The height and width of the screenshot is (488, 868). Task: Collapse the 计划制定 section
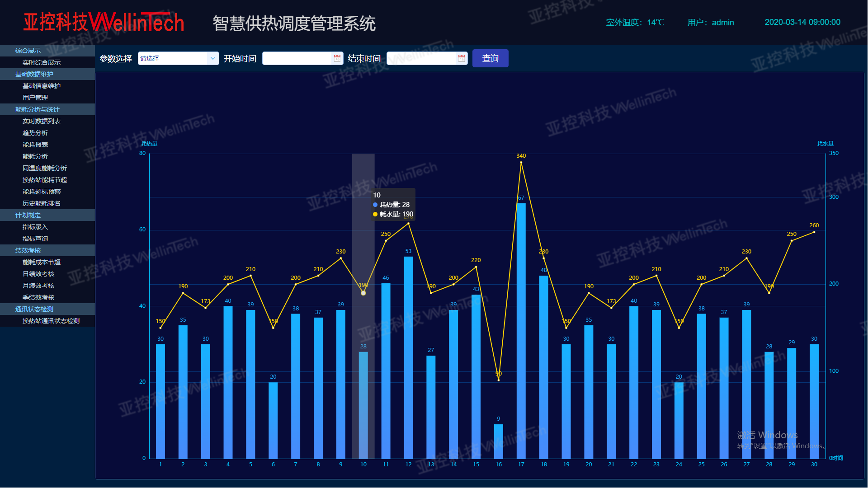pyautogui.click(x=47, y=215)
